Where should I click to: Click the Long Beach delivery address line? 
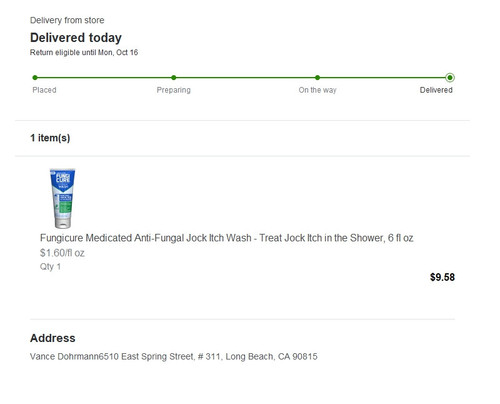pyautogui.click(x=174, y=356)
